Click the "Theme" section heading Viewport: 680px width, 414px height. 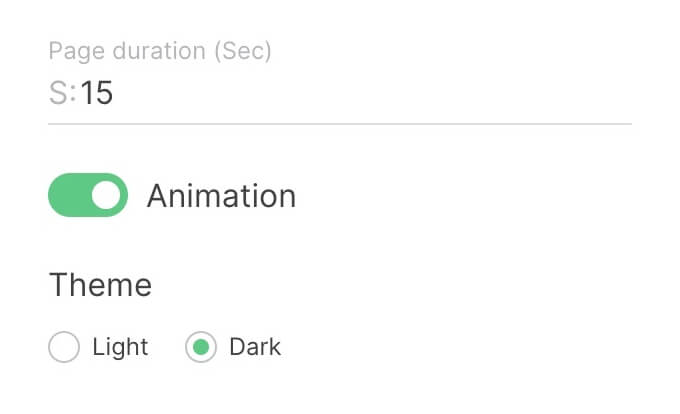point(101,286)
